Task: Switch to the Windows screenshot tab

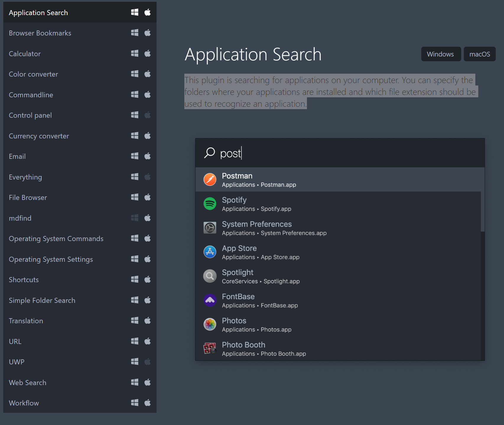Action: point(441,54)
